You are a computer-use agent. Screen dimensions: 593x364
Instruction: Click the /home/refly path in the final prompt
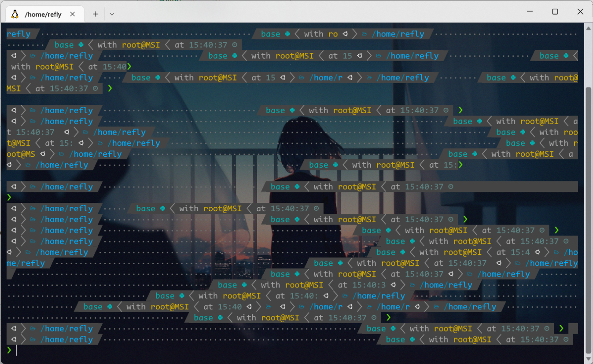pos(67,339)
